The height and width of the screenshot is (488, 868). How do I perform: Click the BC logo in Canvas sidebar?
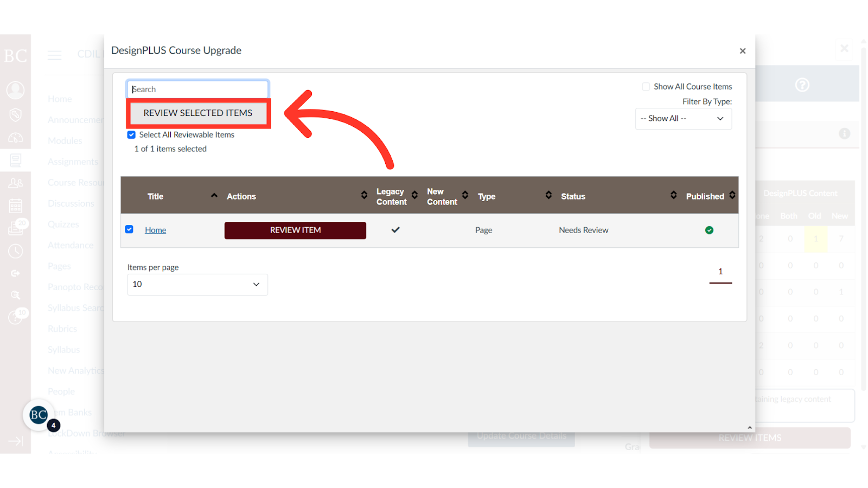pyautogui.click(x=15, y=56)
